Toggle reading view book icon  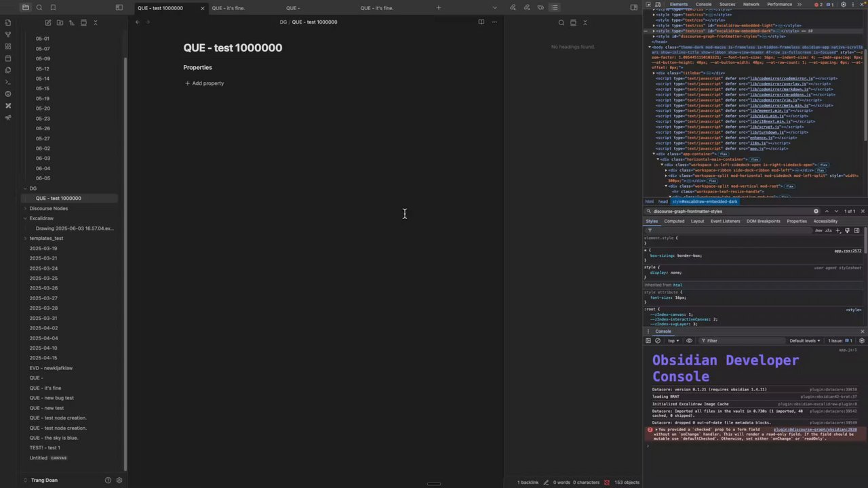click(x=481, y=22)
